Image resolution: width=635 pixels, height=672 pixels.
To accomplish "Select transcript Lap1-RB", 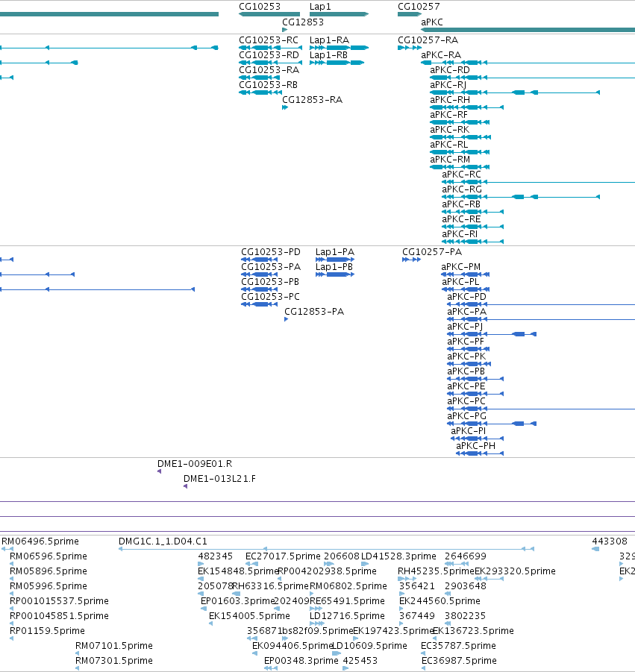I will point(328,55).
